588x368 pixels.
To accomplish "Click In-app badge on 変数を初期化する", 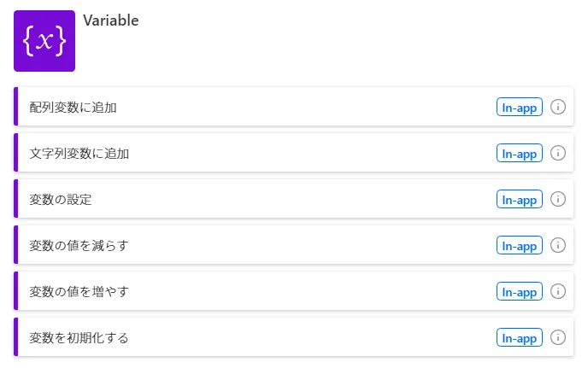I will 520,338.
